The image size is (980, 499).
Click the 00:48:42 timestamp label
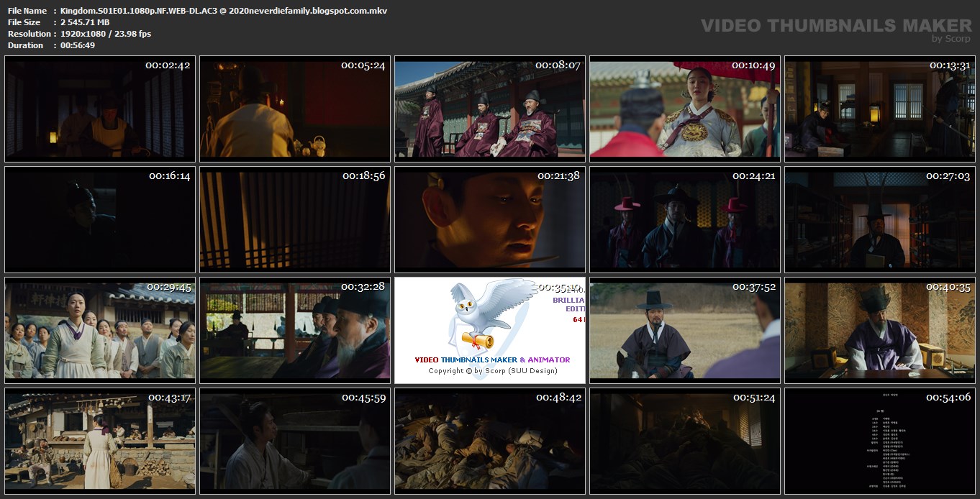pos(558,398)
